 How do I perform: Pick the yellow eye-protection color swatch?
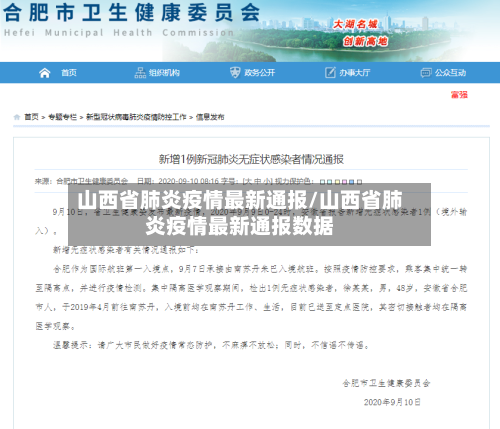(337, 182)
